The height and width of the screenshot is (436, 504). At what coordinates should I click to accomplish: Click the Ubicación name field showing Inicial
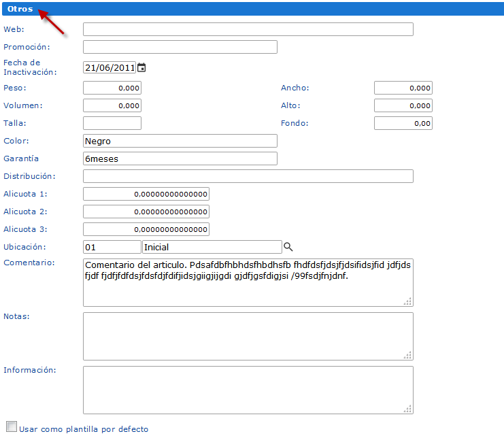click(x=212, y=247)
